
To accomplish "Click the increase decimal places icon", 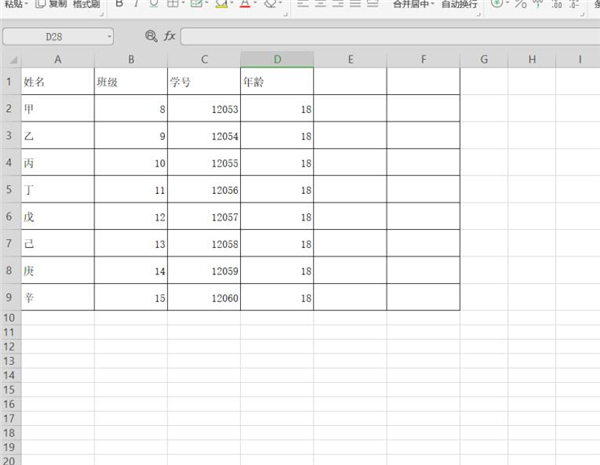I will coord(557,4).
